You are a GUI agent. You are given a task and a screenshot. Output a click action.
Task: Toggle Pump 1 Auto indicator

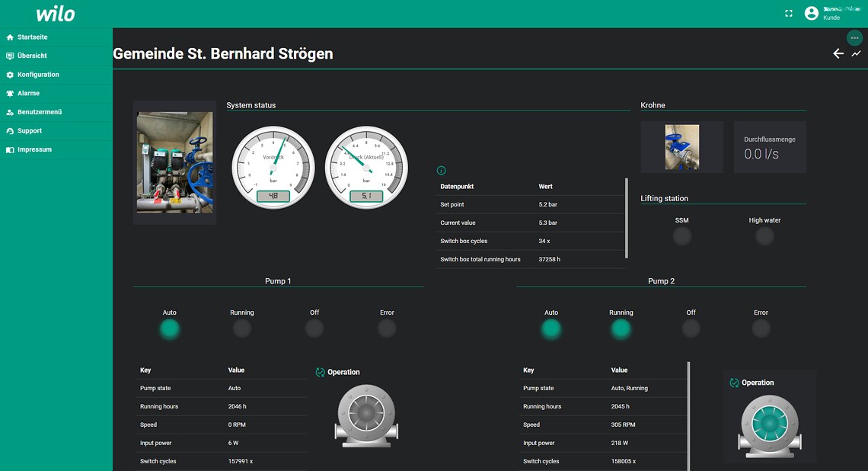[x=169, y=328]
